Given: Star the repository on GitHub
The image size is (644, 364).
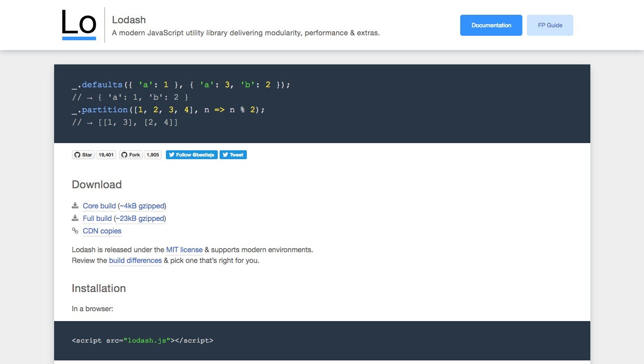Looking at the screenshot, I should coord(83,155).
